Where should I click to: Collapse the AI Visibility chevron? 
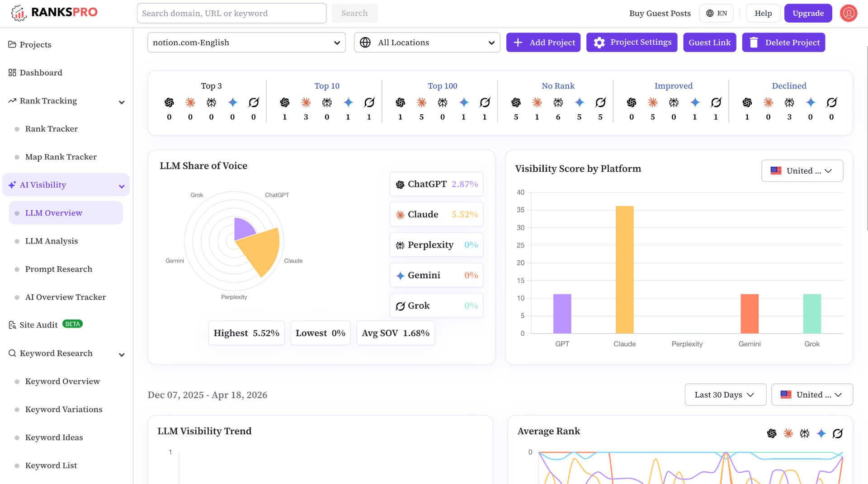pyautogui.click(x=122, y=186)
